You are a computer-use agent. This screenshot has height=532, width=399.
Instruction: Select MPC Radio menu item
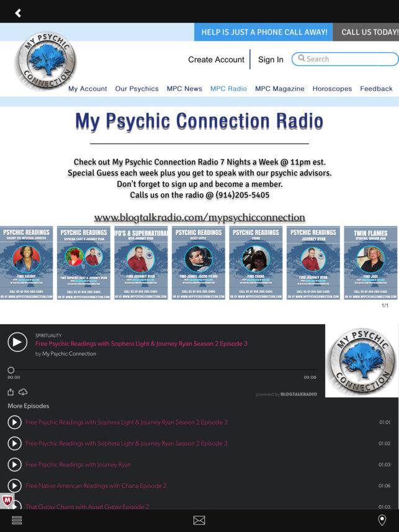[x=228, y=89]
